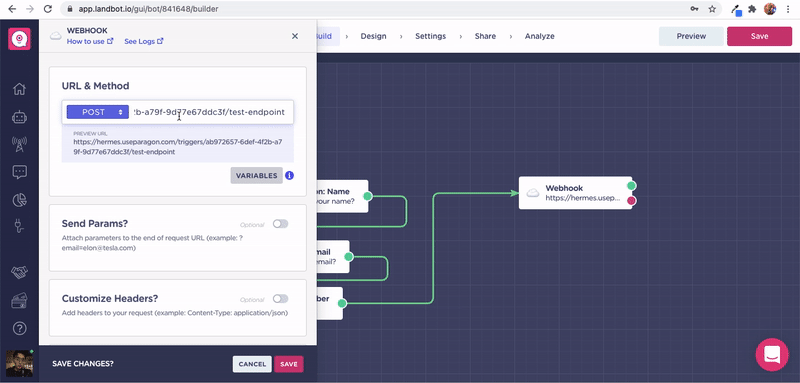Click the Name block green connector

coord(367,196)
